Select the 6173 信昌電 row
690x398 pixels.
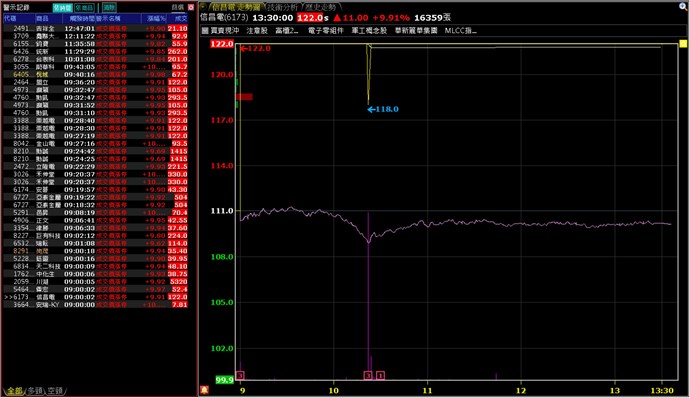click(95, 297)
